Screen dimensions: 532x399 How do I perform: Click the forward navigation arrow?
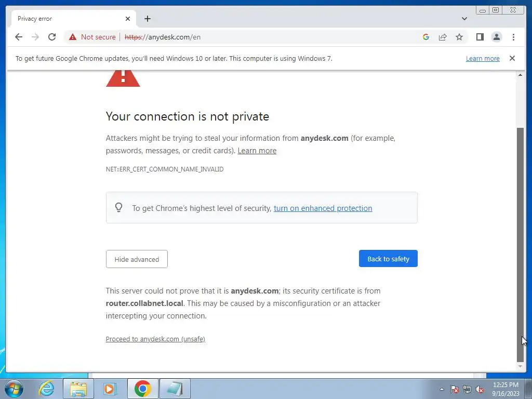pyautogui.click(x=35, y=37)
